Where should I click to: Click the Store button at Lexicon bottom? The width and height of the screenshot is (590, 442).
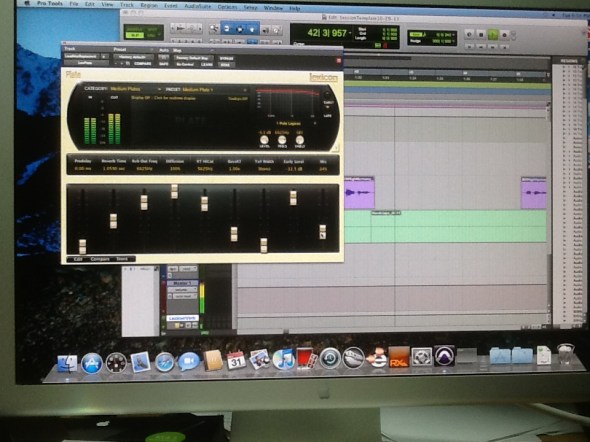[x=122, y=259]
